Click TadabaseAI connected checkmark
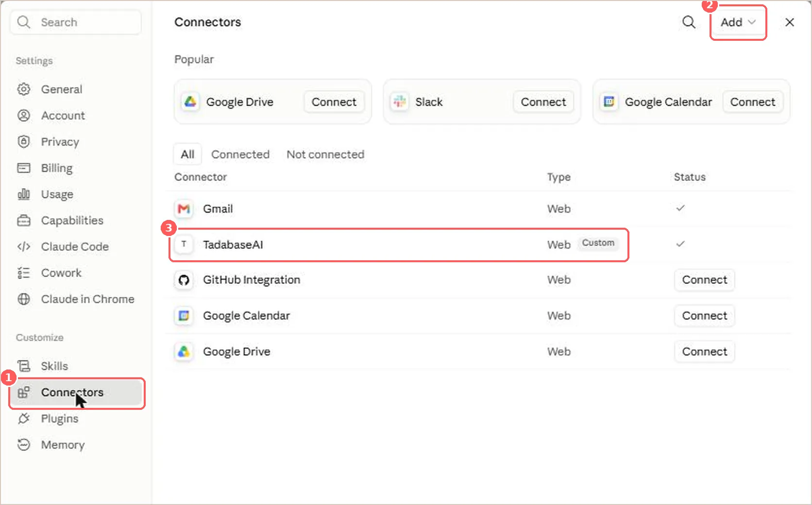Image resolution: width=812 pixels, height=505 pixels. coord(680,244)
